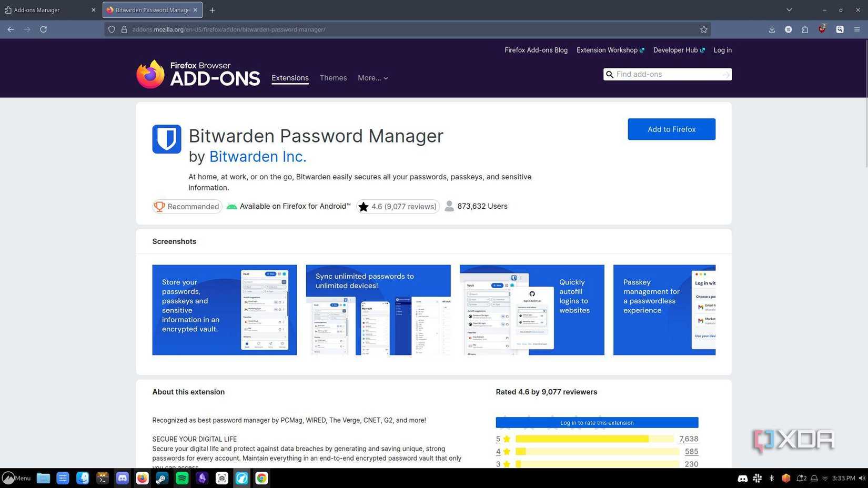
Task: Launch Discord from the taskbar
Action: [123, 478]
